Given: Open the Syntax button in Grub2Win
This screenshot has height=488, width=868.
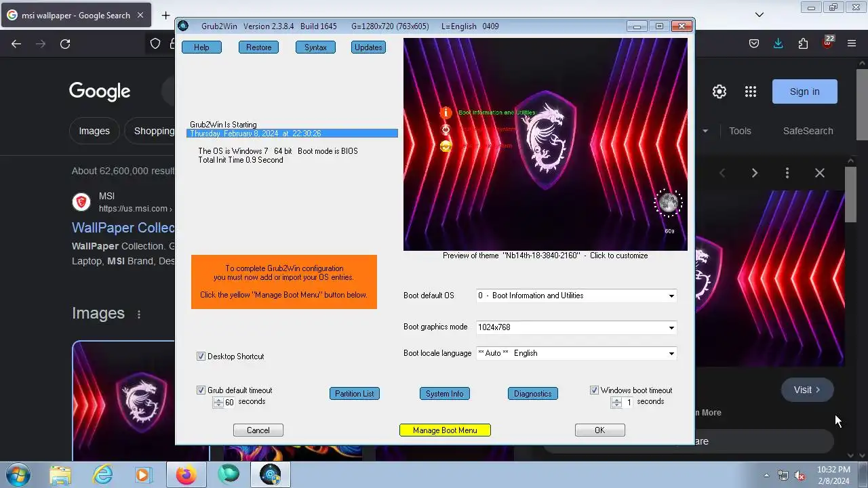Looking at the screenshot, I should click(x=315, y=47).
